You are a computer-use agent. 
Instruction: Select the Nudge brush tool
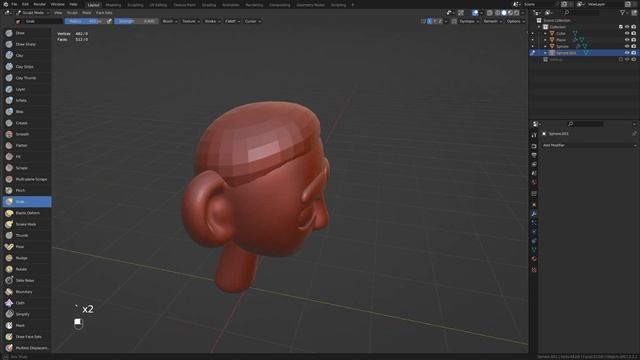(x=27, y=258)
